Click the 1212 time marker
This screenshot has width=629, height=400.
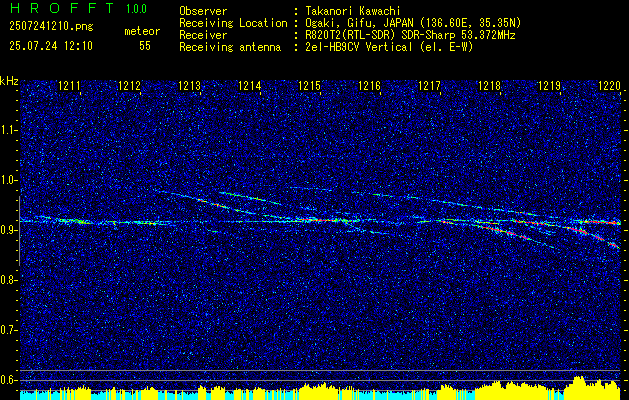(x=129, y=85)
